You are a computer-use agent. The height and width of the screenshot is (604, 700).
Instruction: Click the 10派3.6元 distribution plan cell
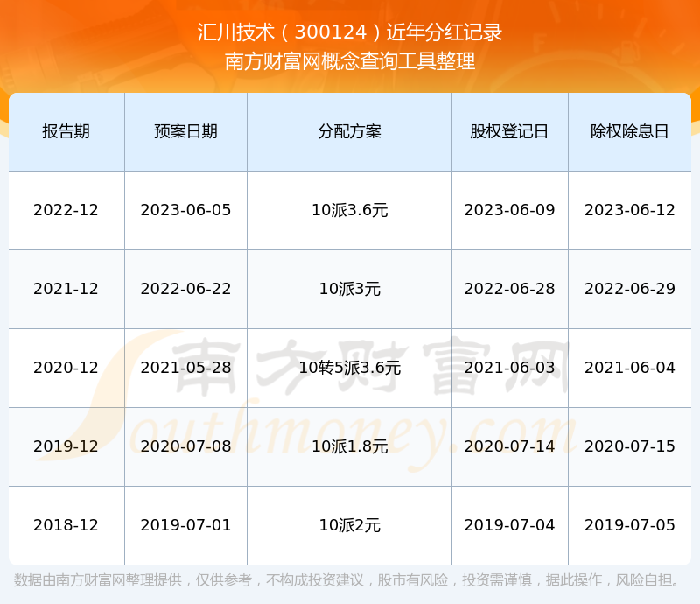click(349, 210)
